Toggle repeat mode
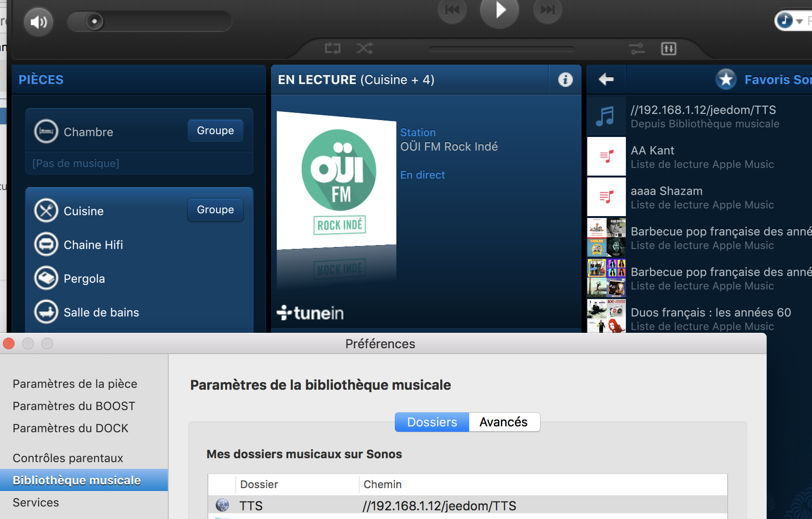Screen dimensions: 812x519 coord(333,48)
